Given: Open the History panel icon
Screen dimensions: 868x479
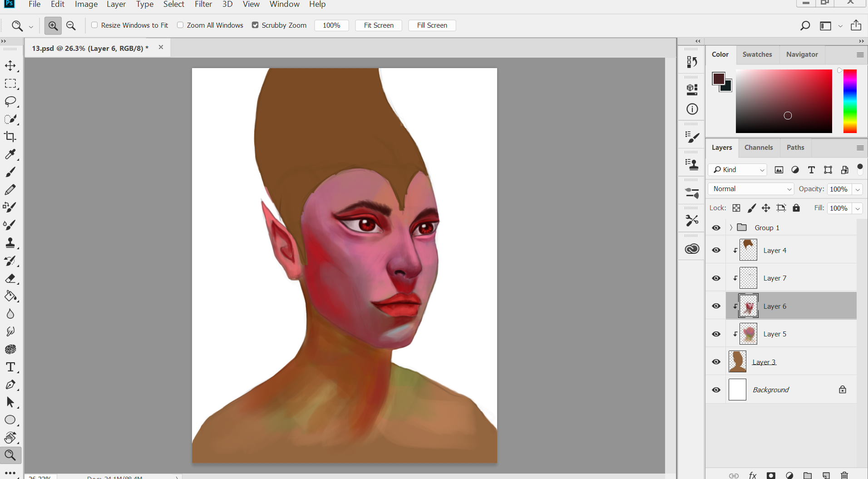Looking at the screenshot, I should click(692, 62).
